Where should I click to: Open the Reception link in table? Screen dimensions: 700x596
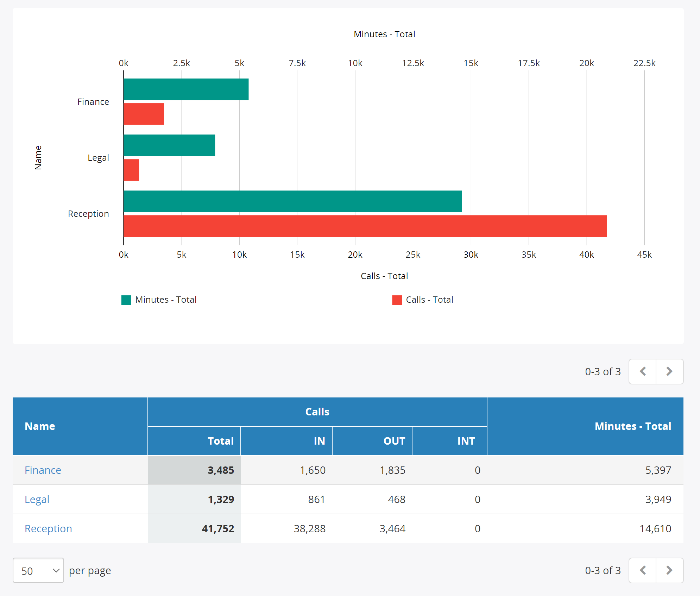pyautogui.click(x=48, y=528)
